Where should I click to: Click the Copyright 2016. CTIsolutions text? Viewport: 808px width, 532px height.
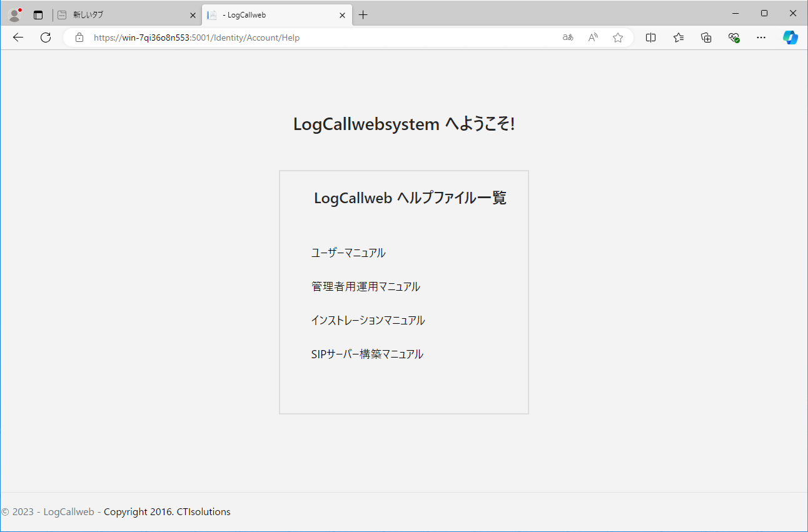tap(167, 512)
